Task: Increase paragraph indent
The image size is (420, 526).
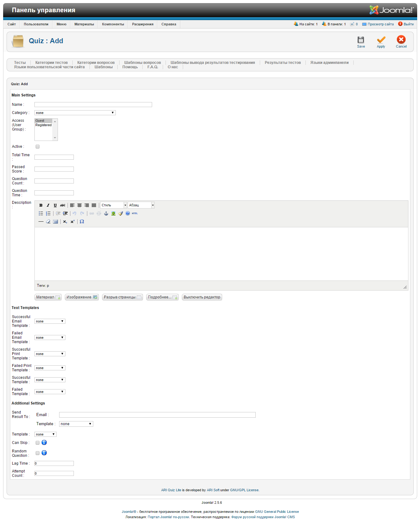Action: point(65,214)
